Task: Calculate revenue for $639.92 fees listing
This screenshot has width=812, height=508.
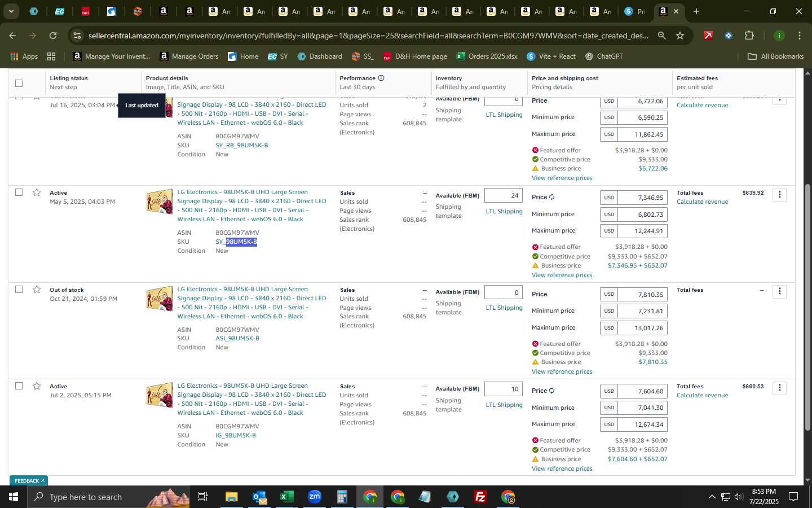Action: tap(702, 202)
